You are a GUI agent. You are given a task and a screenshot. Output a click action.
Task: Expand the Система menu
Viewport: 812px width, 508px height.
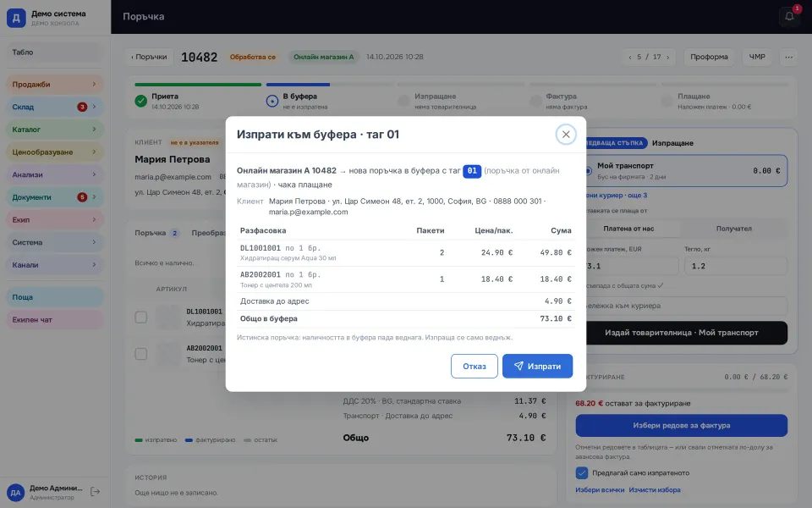coord(55,242)
